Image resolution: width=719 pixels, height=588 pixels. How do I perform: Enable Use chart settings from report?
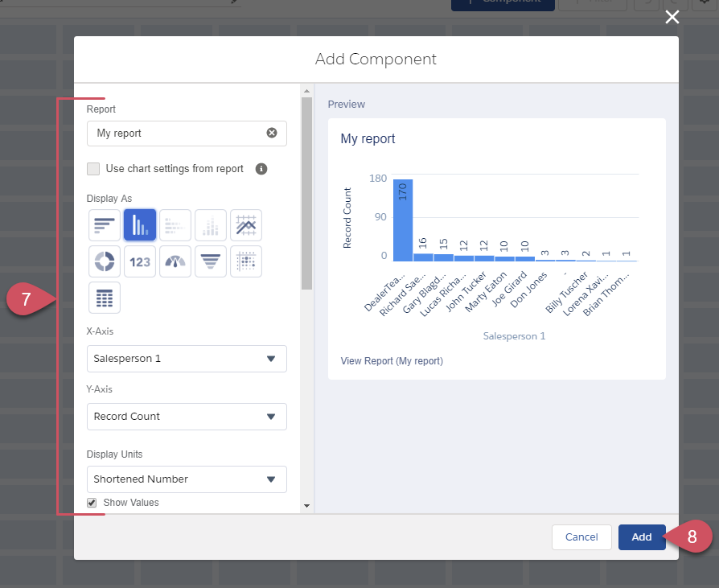point(93,169)
